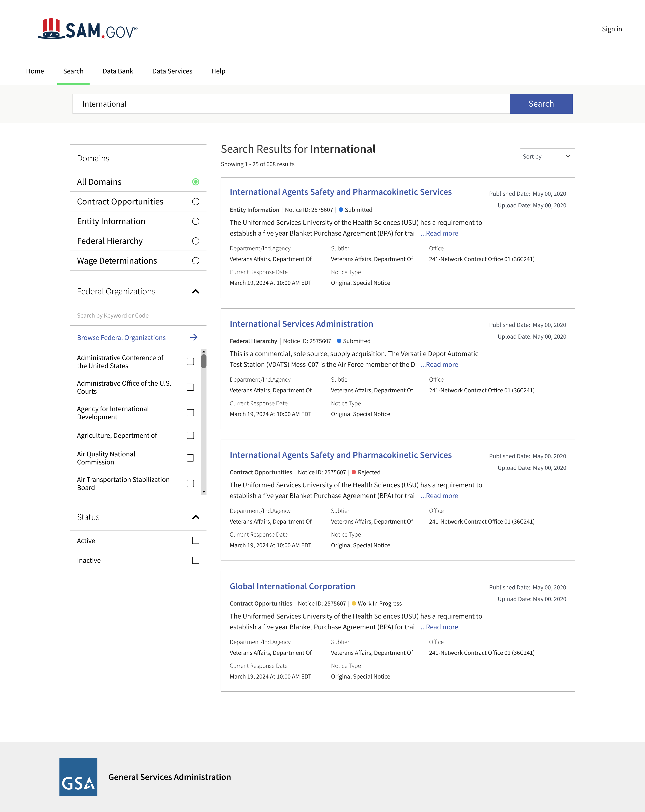645x812 pixels.
Task: Select the Federal Hierarchy radio button
Action: 196,241
